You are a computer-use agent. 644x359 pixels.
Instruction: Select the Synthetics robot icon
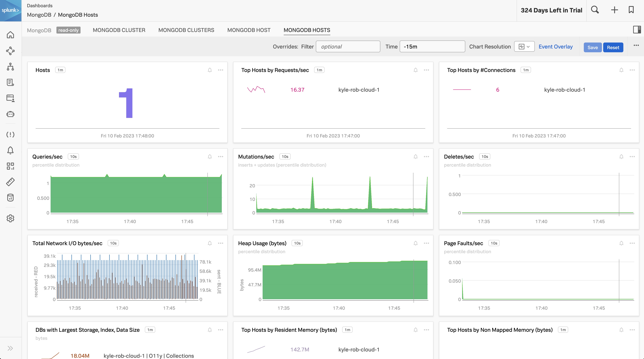pos(10,114)
